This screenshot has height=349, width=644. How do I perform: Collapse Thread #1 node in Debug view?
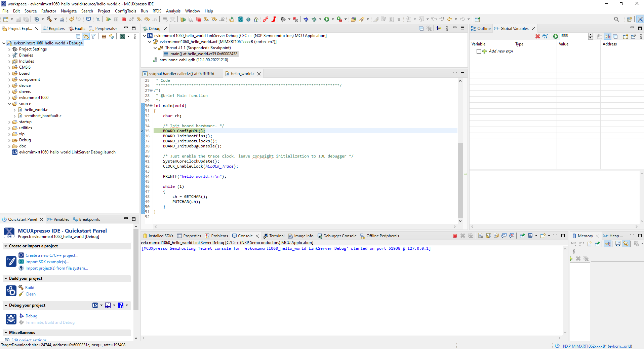(x=155, y=48)
